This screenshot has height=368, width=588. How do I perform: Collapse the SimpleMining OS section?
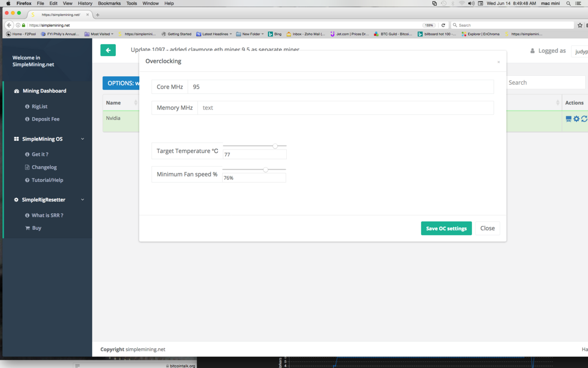pos(83,139)
